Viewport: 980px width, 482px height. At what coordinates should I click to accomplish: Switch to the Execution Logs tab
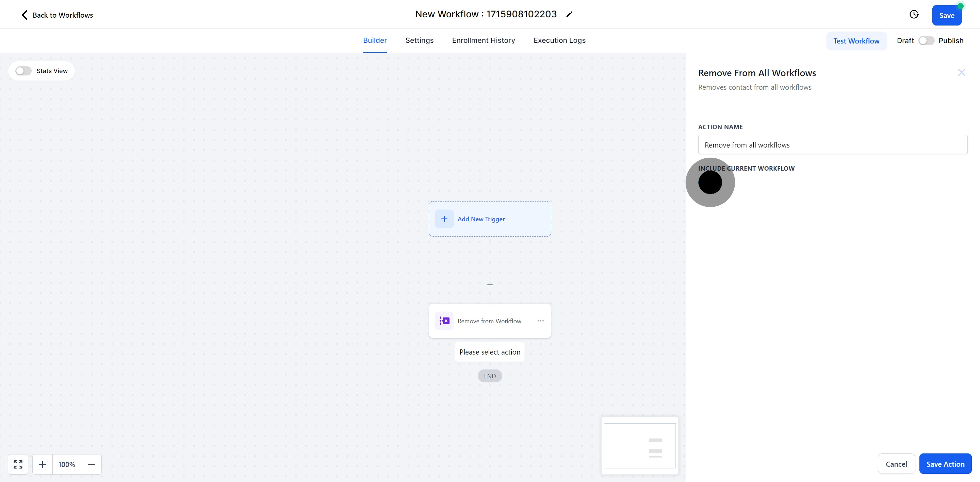point(559,40)
